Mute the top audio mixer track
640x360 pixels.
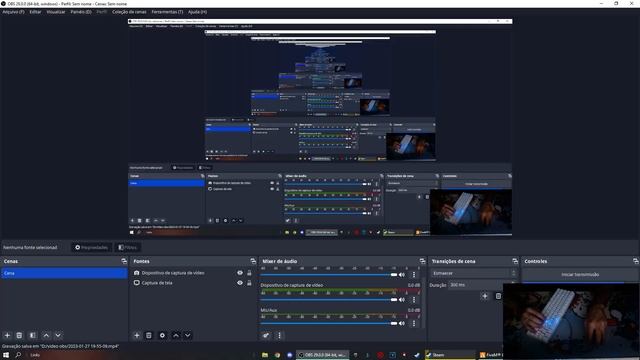[402, 275]
